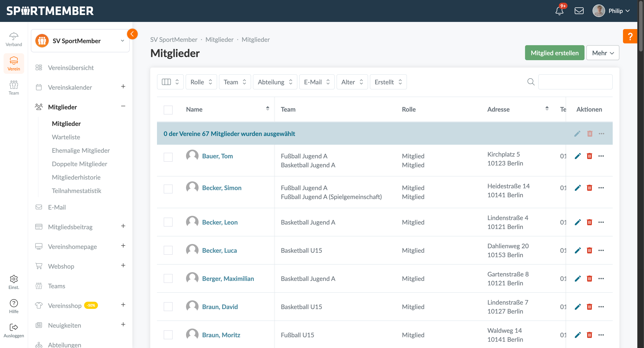This screenshot has width=644, height=348.
Task: Click the Mitglied erstellen button
Action: [554, 53]
